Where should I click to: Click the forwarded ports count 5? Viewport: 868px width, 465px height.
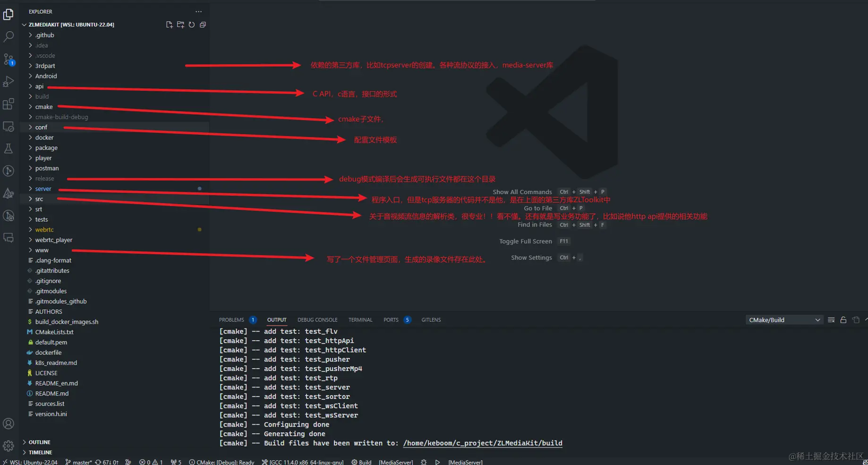(x=176, y=462)
